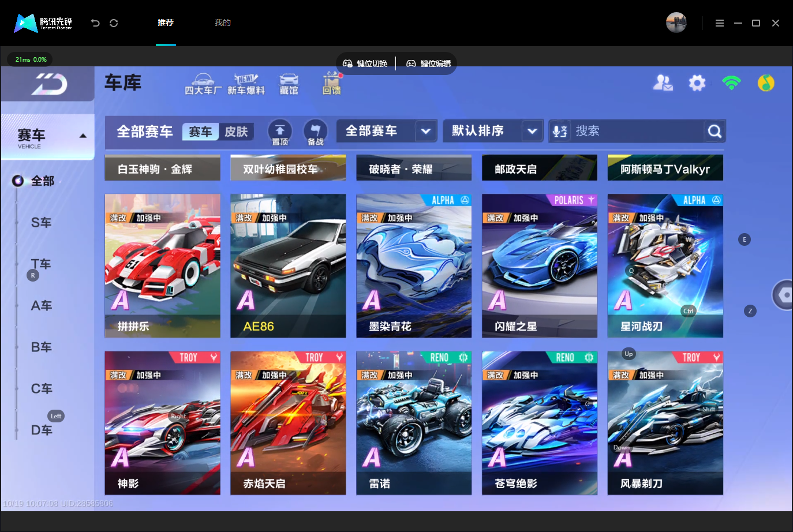Select the 邮政天启 car card
Viewport: 793px width, 532px height.
[540, 168]
